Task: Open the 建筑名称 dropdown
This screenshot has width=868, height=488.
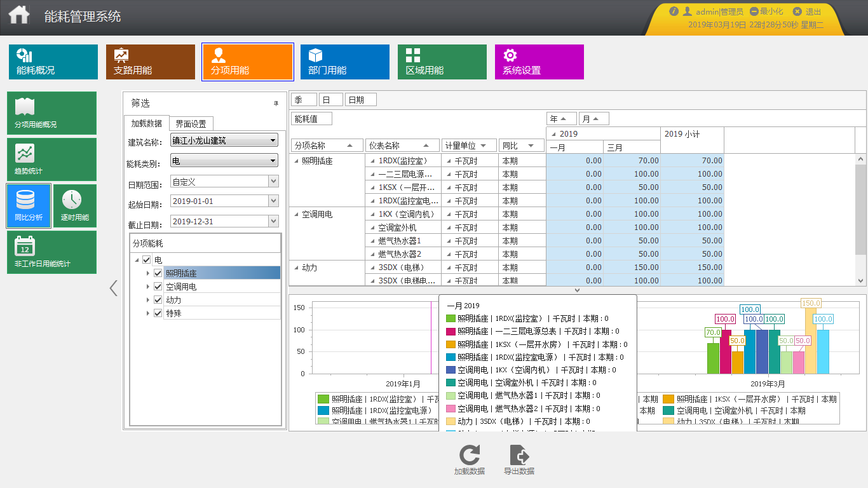Action: [273, 140]
